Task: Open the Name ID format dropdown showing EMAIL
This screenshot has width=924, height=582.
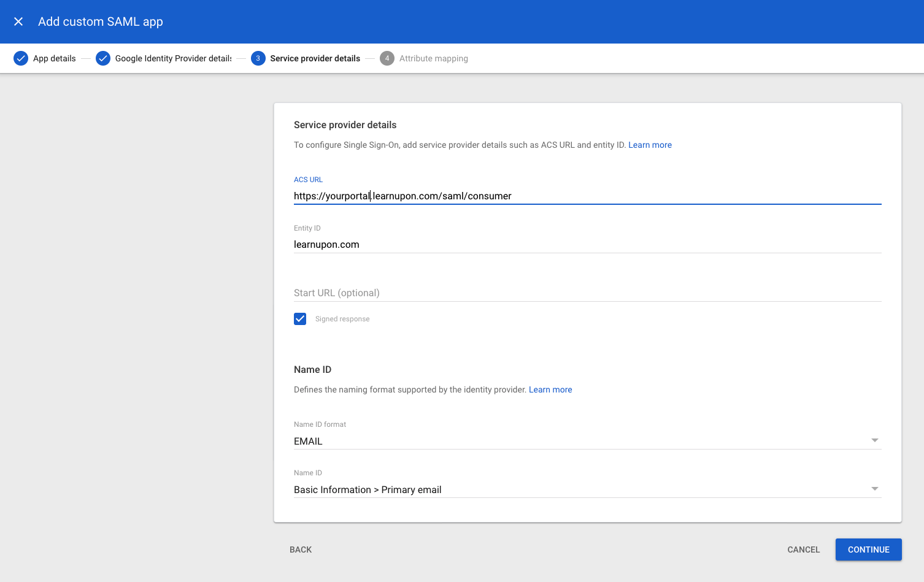Action: click(x=588, y=441)
